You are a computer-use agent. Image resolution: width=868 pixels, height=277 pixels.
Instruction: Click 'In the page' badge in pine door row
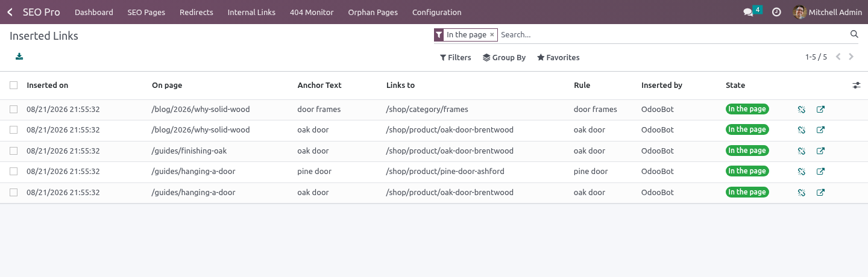[x=747, y=172]
